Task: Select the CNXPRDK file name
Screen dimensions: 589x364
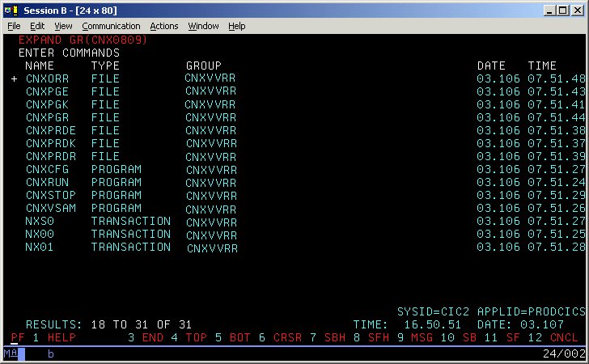Action: [51, 143]
